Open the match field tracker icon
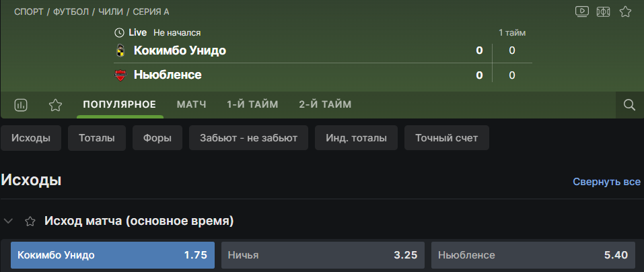The image size is (644, 272). click(604, 11)
